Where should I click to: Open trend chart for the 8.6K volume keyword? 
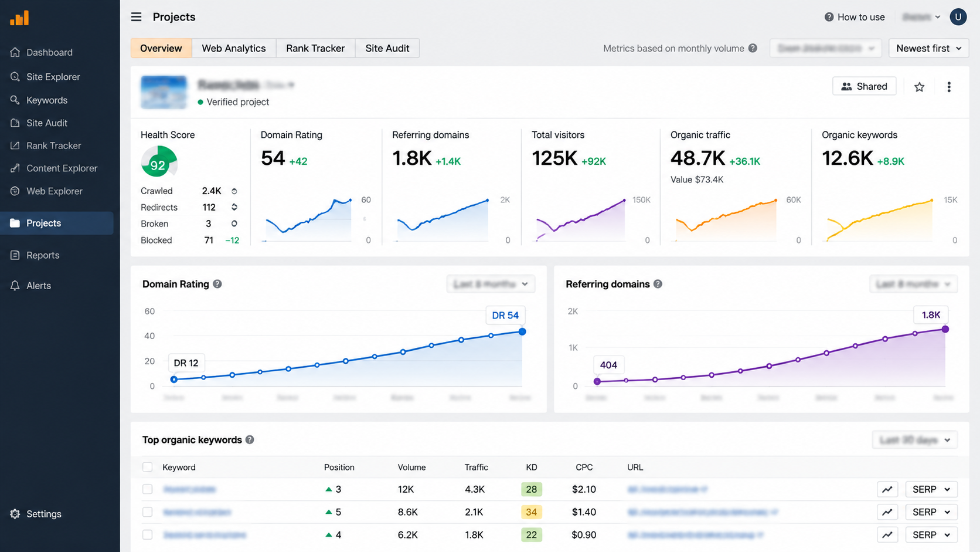887,512
